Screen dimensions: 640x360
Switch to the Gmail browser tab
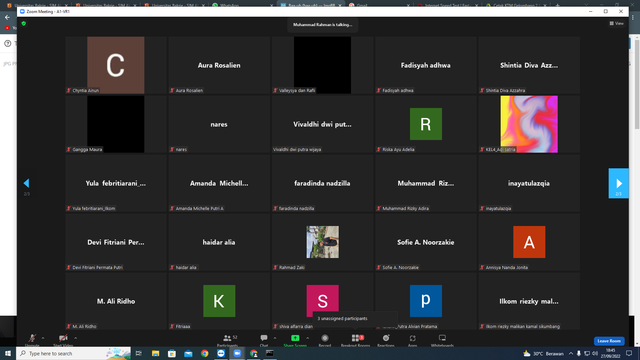point(380,5)
